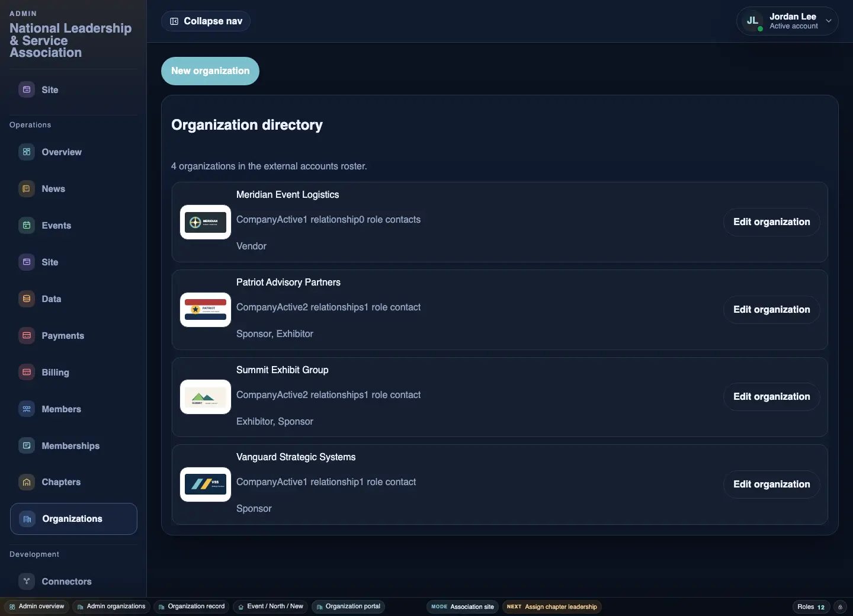Image resolution: width=853 pixels, height=616 pixels.
Task: Click the Meridian Event Logistics logo
Action: [206, 222]
